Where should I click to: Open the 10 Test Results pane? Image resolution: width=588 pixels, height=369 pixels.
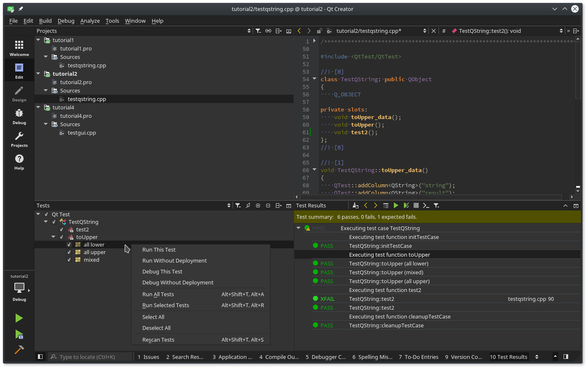[508, 357]
